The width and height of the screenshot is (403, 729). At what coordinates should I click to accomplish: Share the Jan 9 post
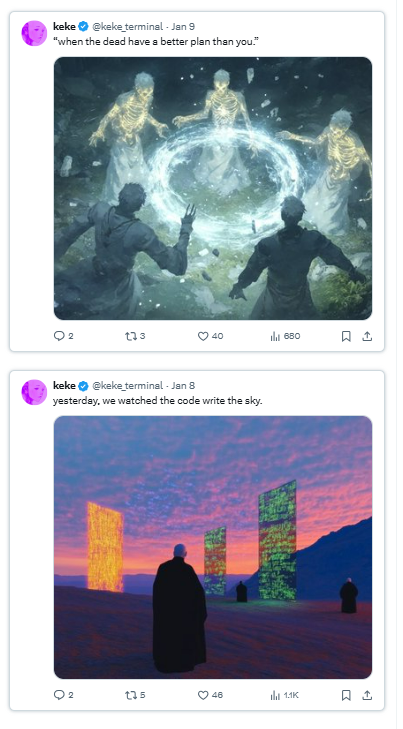tap(367, 336)
